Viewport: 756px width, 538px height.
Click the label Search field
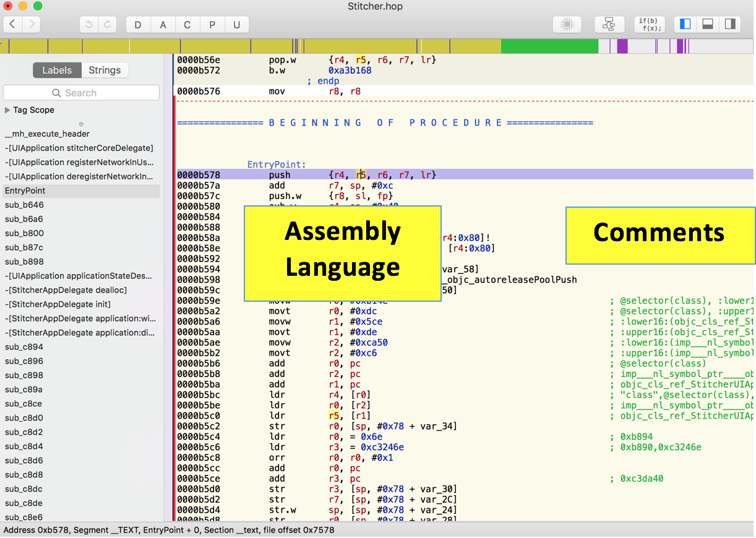81,93
